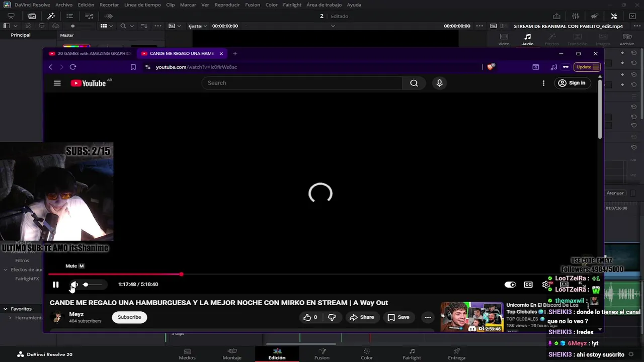Open the Ayuda menu
The width and height of the screenshot is (644, 362).
pos(354,5)
